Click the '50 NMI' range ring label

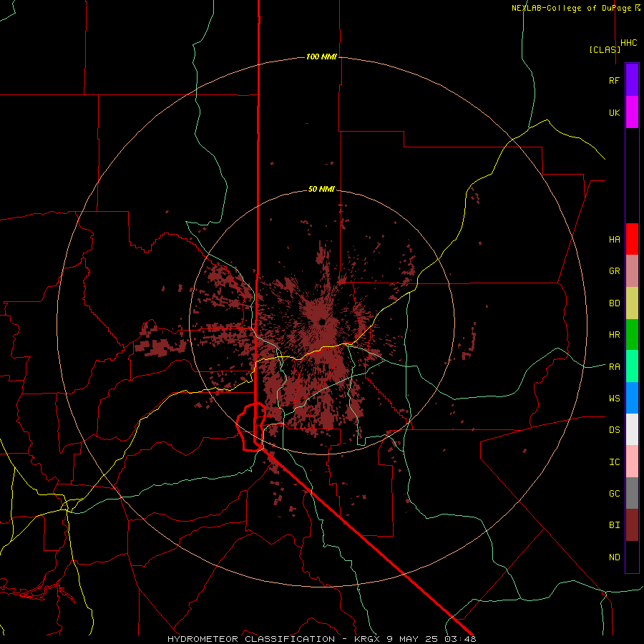pyautogui.click(x=321, y=189)
